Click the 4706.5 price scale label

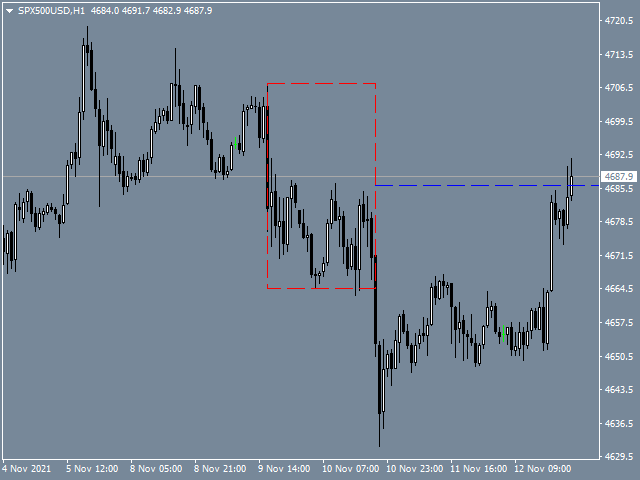619,88
